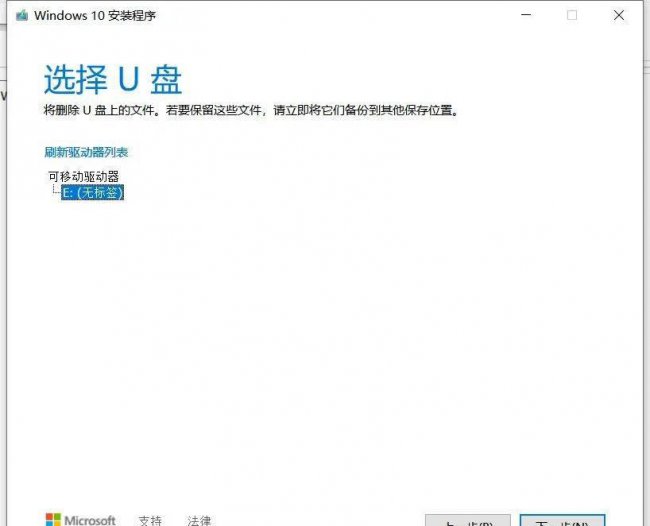
Task: Click the Windows 10 setup title bar icon
Action: tap(22, 16)
